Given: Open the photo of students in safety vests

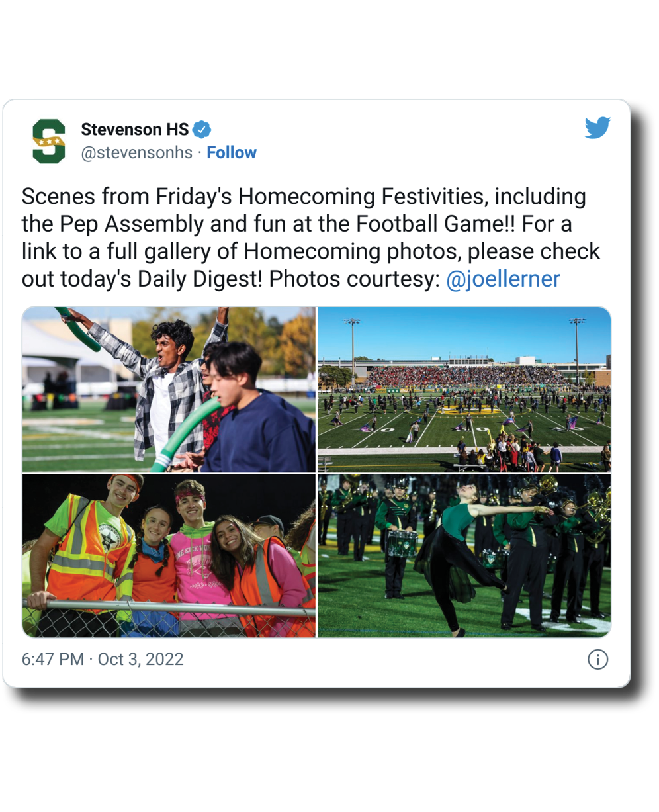Looking at the screenshot, I should (x=169, y=556).
